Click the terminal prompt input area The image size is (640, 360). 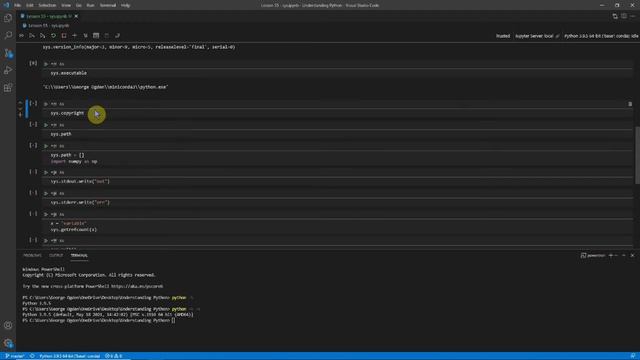tap(173, 320)
